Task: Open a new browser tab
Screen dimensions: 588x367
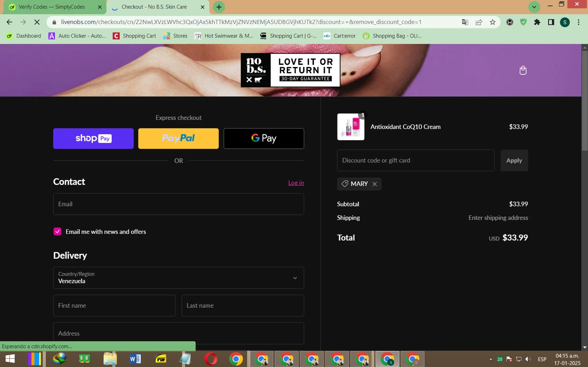Action: pyautogui.click(x=219, y=7)
